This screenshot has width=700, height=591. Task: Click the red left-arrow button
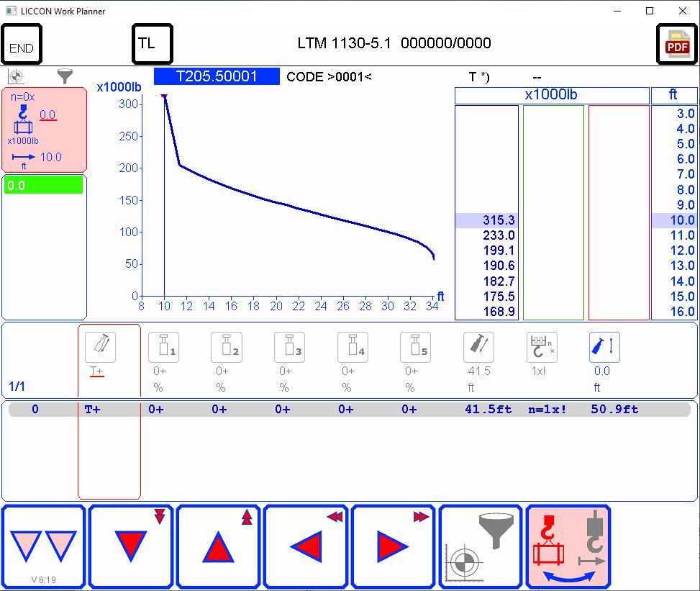coord(306,546)
